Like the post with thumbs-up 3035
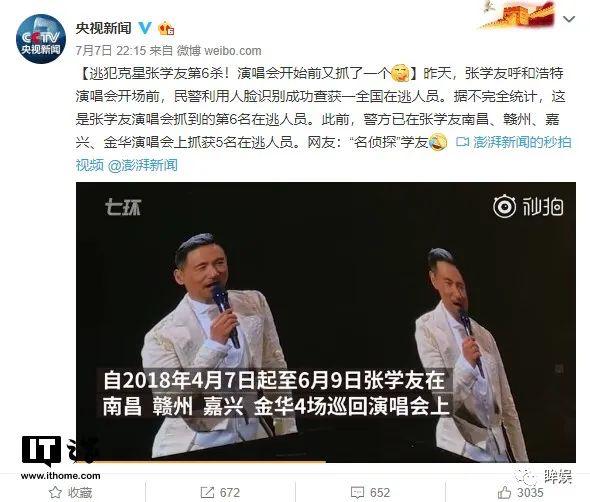The image size is (590, 502). click(x=504, y=492)
